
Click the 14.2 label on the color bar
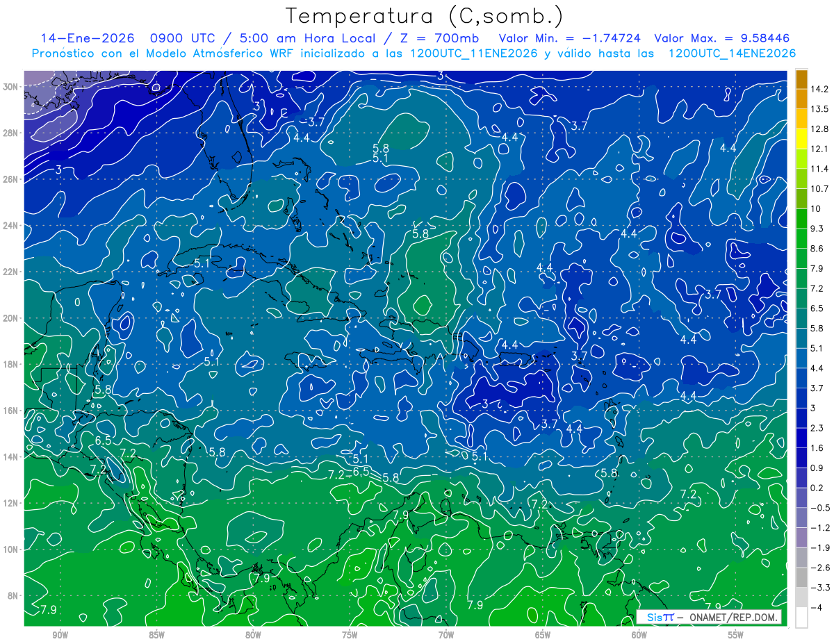(x=819, y=89)
